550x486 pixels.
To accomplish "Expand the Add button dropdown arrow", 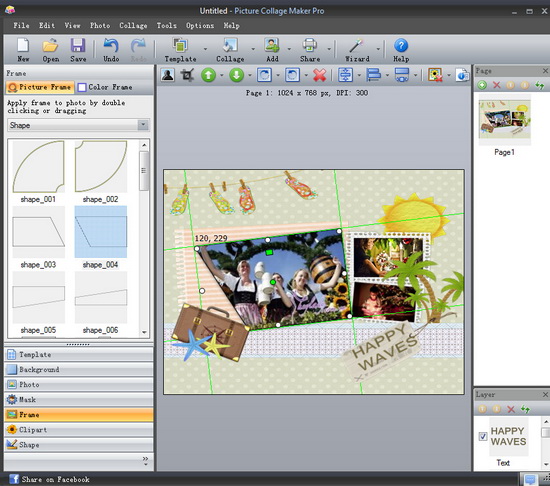I will pyautogui.click(x=289, y=49).
